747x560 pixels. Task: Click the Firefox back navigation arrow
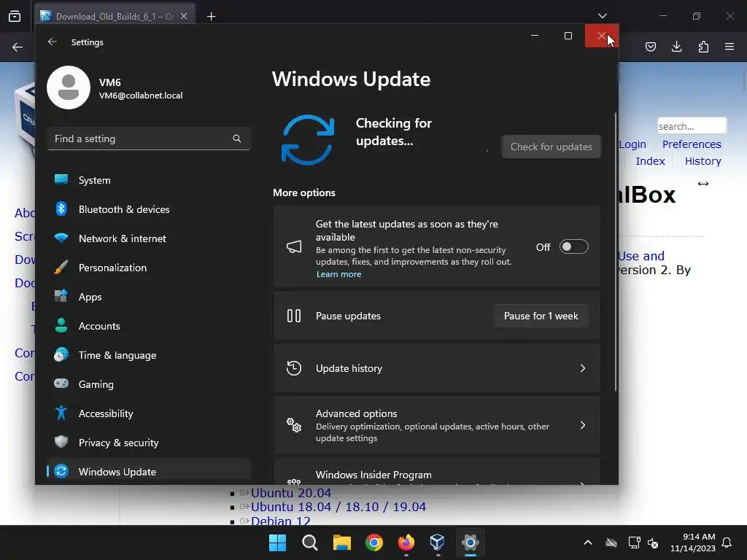point(18,47)
